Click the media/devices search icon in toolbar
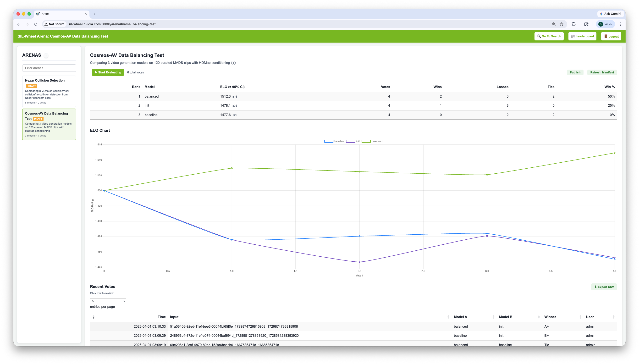Image resolution: width=639 pixels, height=364 pixels. pyautogui.click(x=586, y=24)
